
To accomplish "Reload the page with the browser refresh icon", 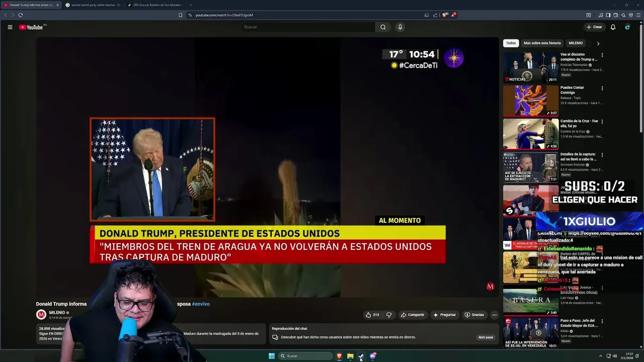I will [21, 15].
